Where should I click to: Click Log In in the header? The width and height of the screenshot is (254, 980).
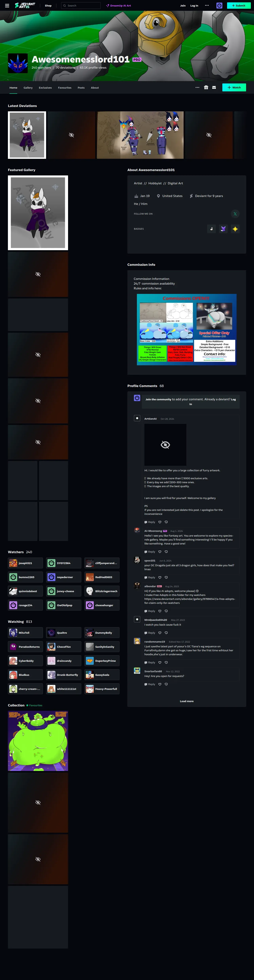point(194,6)
